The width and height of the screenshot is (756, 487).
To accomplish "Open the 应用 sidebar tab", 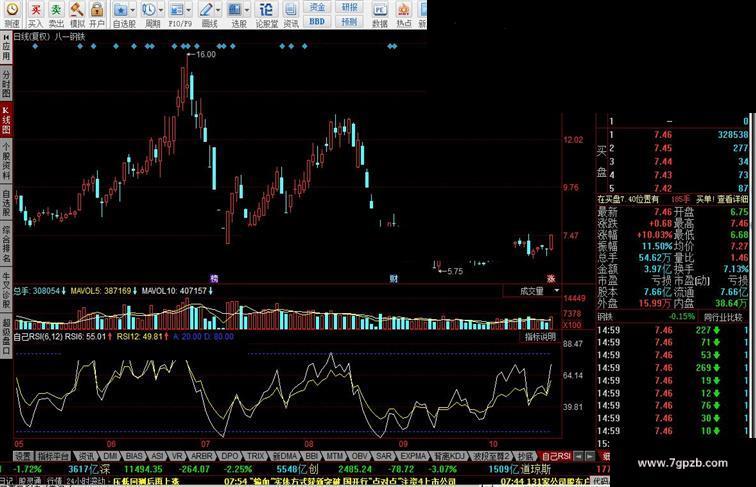I will (6, 47).
